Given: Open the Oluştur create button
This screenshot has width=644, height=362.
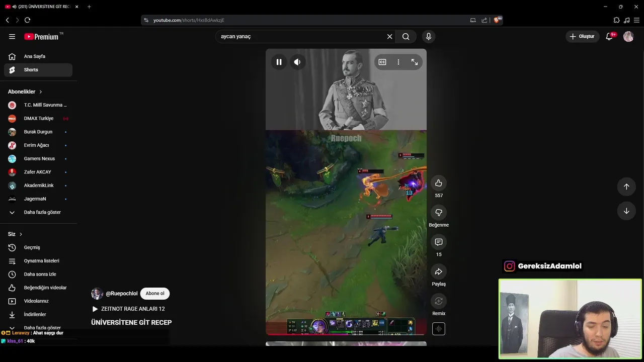Looking at the screenshot, I should 582,36.
